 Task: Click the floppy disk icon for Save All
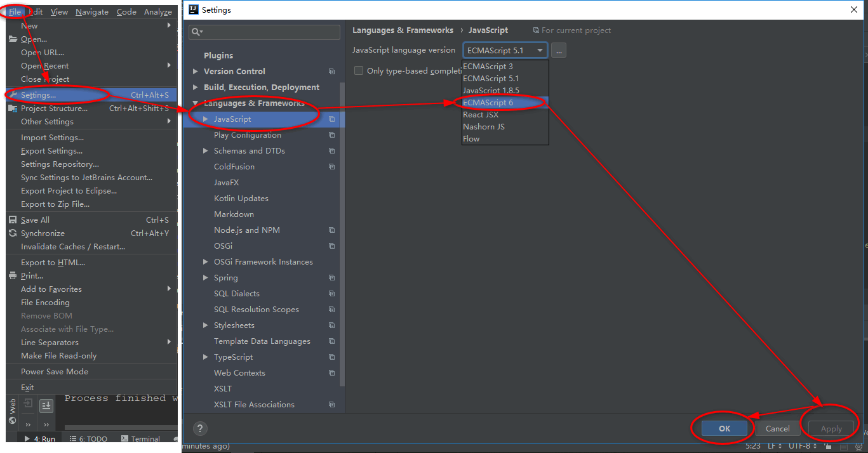pyautogui.click(x=13, y=220)
